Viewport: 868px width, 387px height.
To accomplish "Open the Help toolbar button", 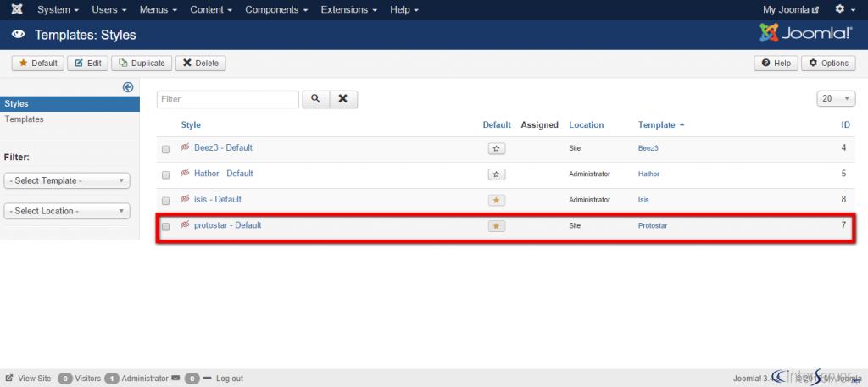I will click(776, 63).
